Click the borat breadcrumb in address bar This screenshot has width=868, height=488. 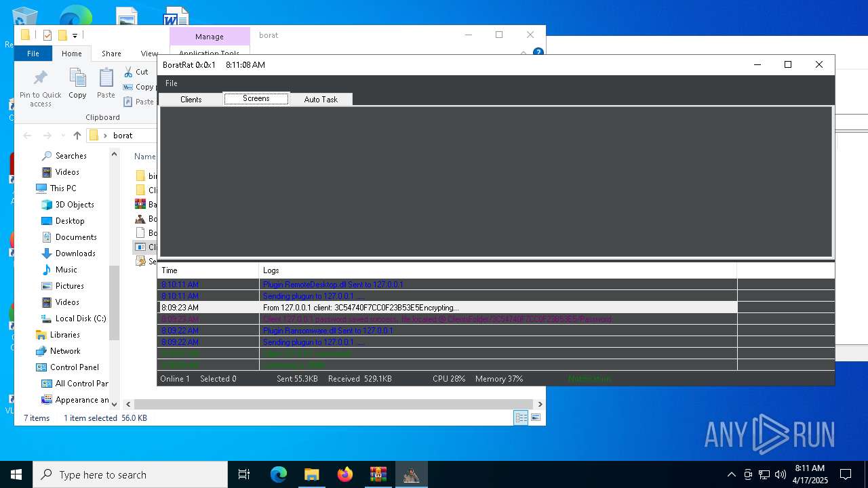[123, 136]
